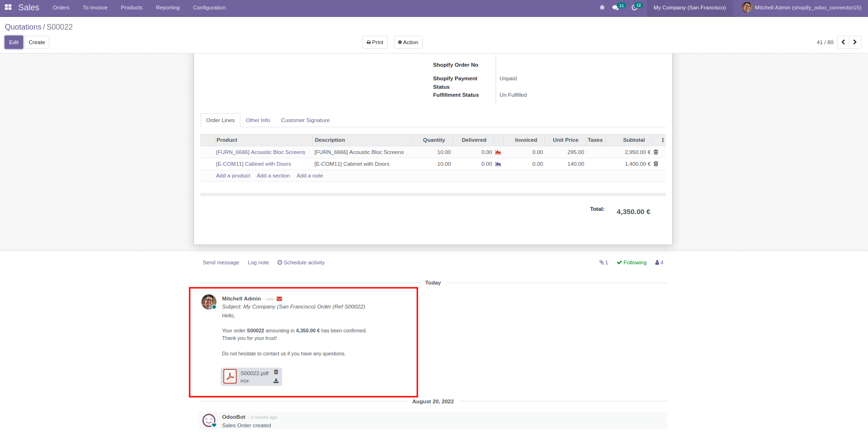Open the apps grid home menu icon
The image size is (868, 446).
8,8
